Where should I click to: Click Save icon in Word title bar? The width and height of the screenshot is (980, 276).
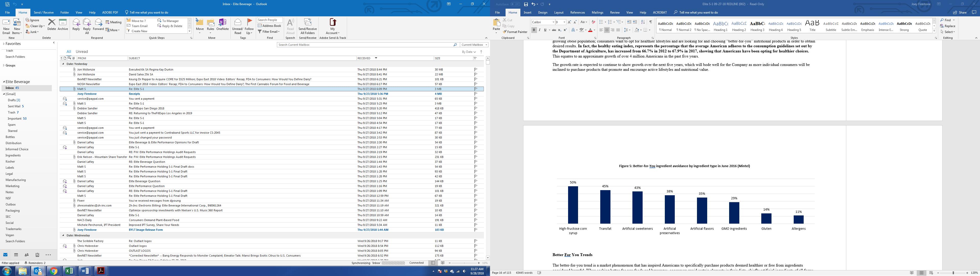526,4
